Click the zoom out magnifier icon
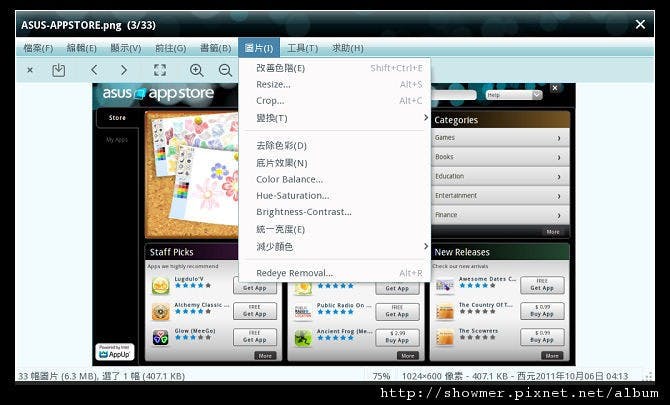 point(225,70)
